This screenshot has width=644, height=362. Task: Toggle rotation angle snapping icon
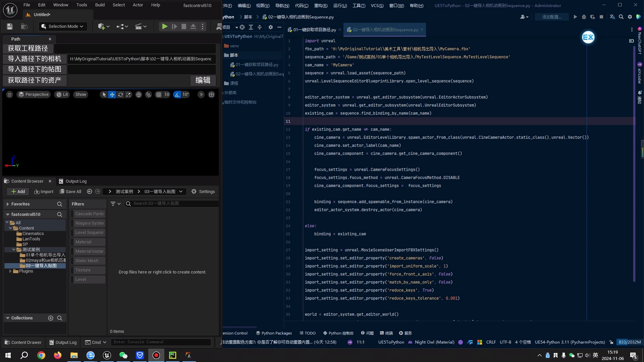point(177,95)
